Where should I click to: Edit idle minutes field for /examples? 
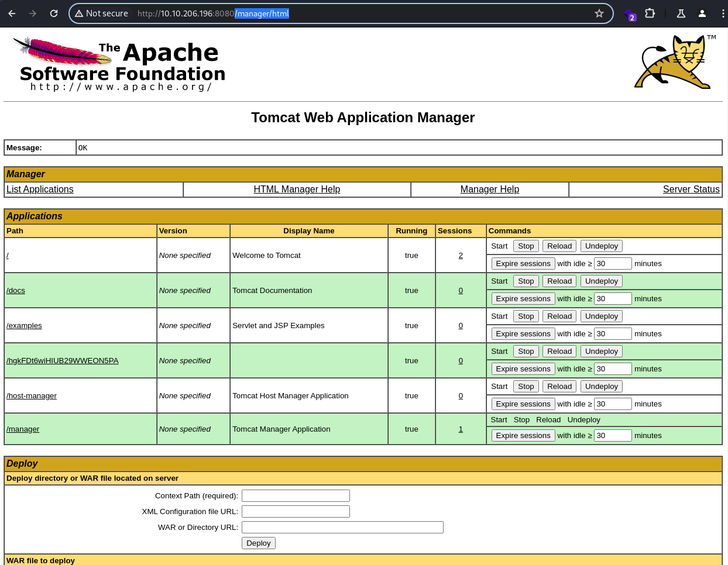(613, 334)
